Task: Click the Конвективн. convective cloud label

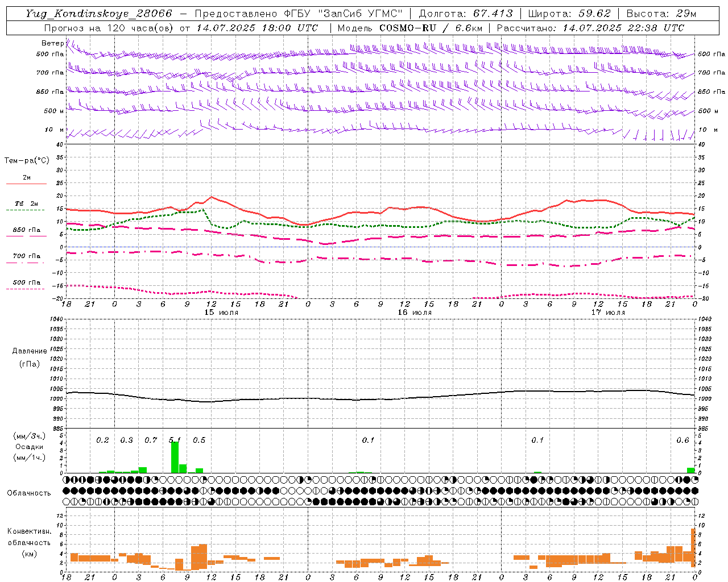Action: 30,531
